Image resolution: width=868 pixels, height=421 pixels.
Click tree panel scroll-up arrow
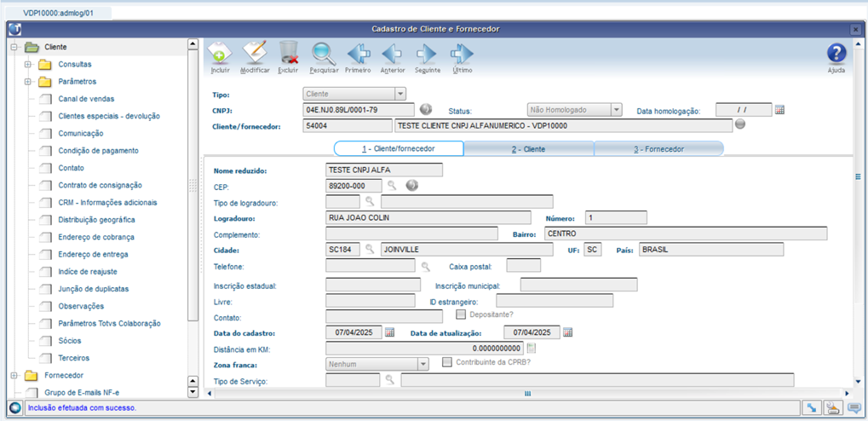click(193, 43)
